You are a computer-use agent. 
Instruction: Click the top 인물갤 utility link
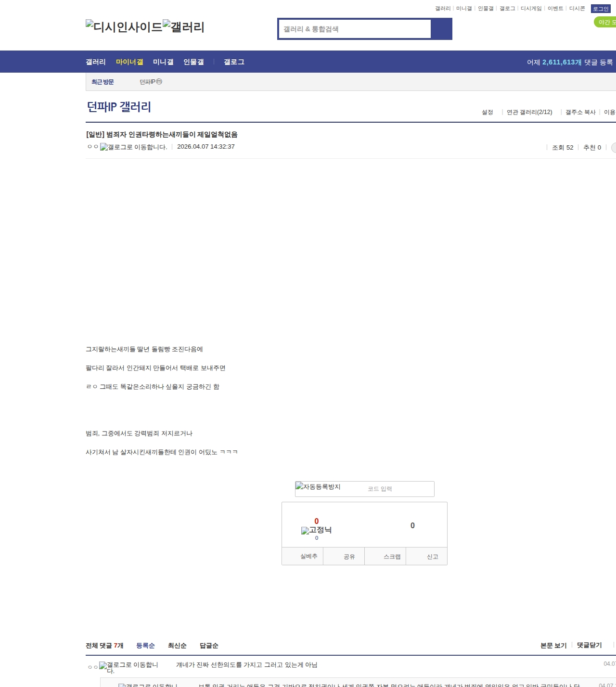point(486,9)
